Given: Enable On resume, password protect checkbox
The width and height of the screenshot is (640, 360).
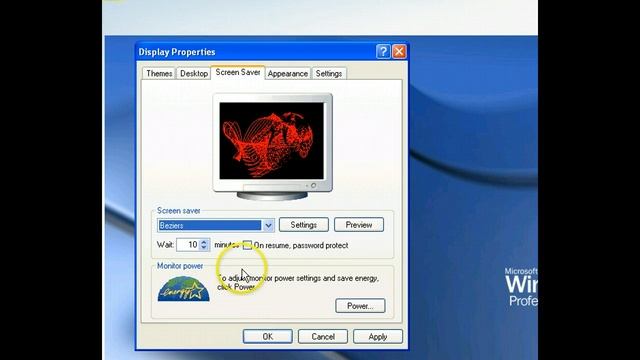Looking at the screenshot, I should [247, 245].
